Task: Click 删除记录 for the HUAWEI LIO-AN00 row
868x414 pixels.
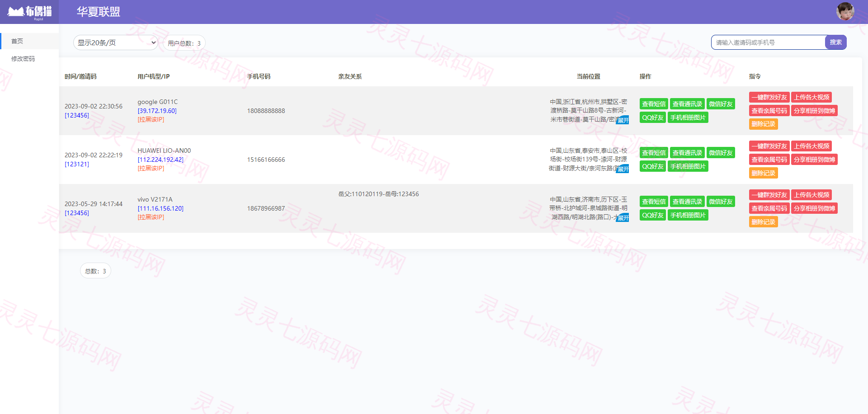Action: (764, 173)
